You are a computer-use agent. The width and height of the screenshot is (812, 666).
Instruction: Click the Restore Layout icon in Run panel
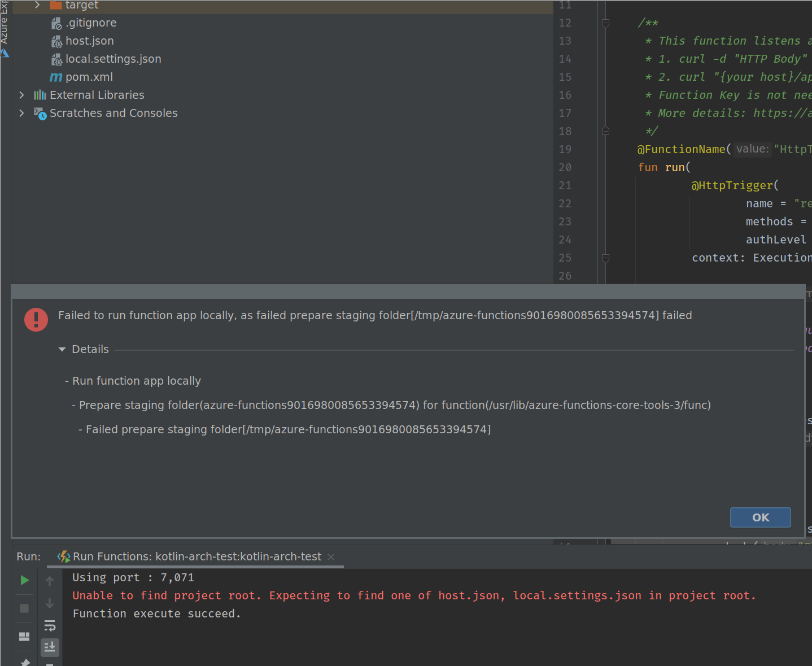(x=24, y=636)
